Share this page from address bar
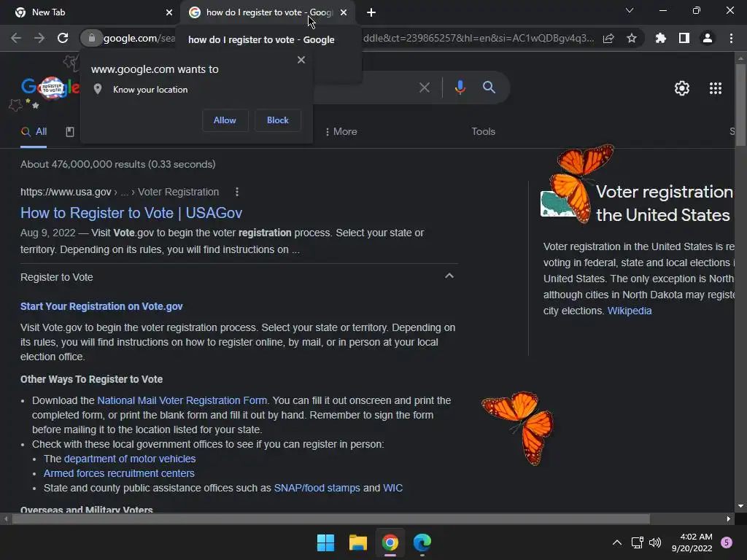The width and height of the screenshot is (747, 560). click(608, 39)
